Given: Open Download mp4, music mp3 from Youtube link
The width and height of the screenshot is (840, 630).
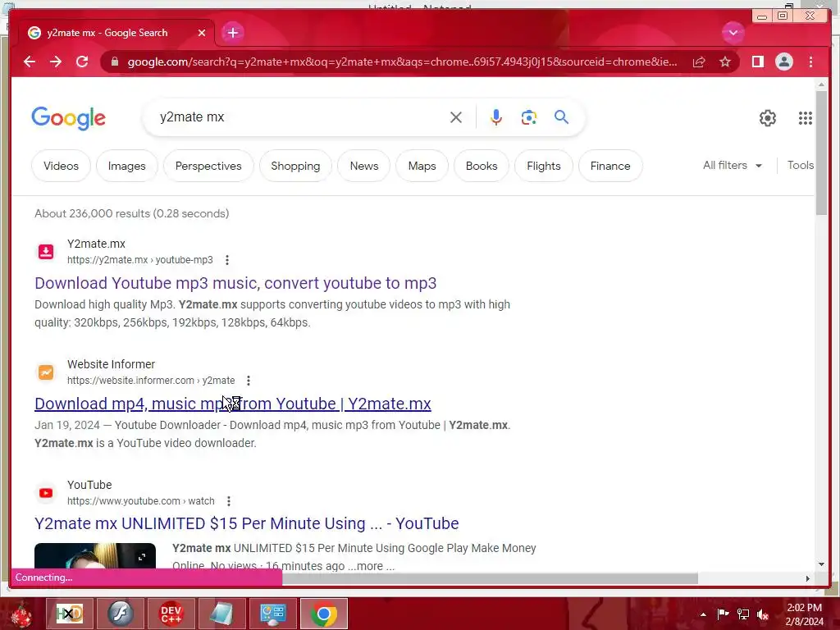Looking at the screenshot, I should click(233, 404).
